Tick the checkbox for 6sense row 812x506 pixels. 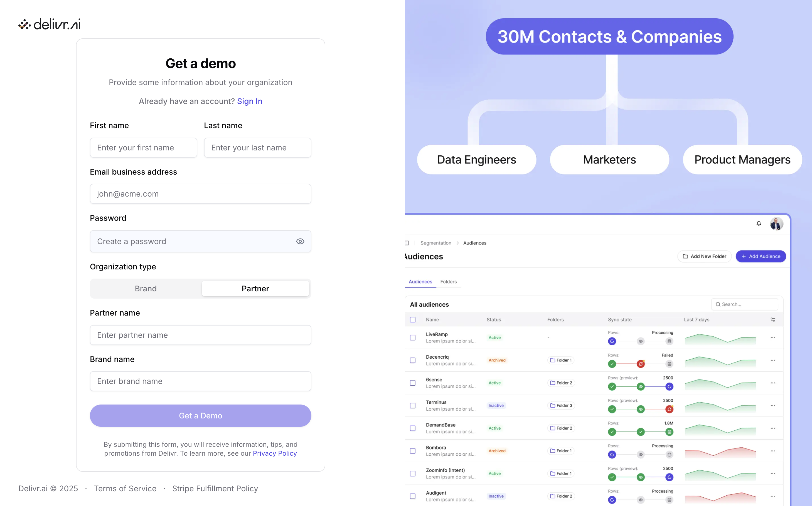(x=413, y=383)
